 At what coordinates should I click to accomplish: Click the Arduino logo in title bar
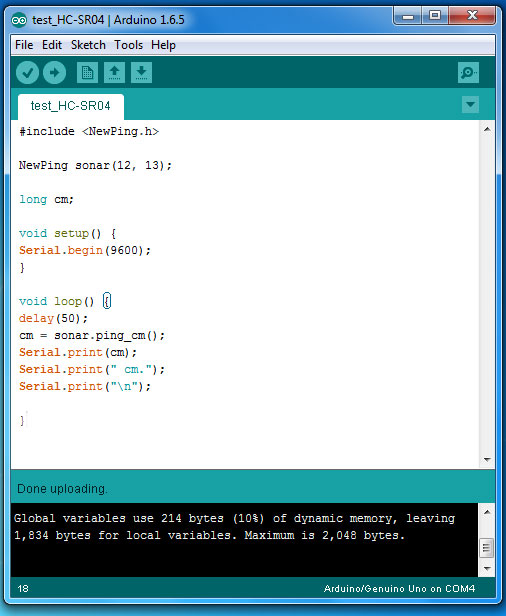[19, 20]
